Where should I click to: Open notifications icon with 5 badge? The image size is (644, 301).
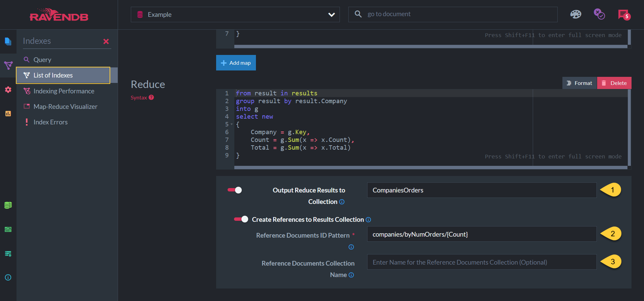click(624, 15)
